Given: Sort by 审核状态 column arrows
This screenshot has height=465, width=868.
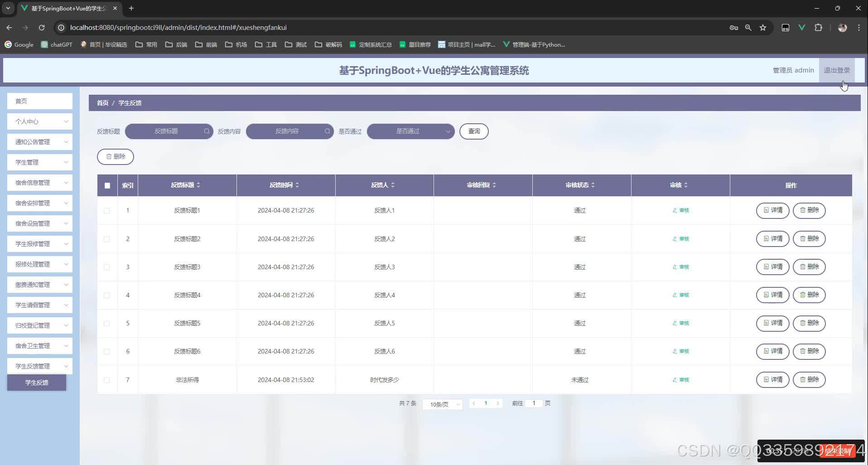Looking at the screenshot, I should point(593,185).
